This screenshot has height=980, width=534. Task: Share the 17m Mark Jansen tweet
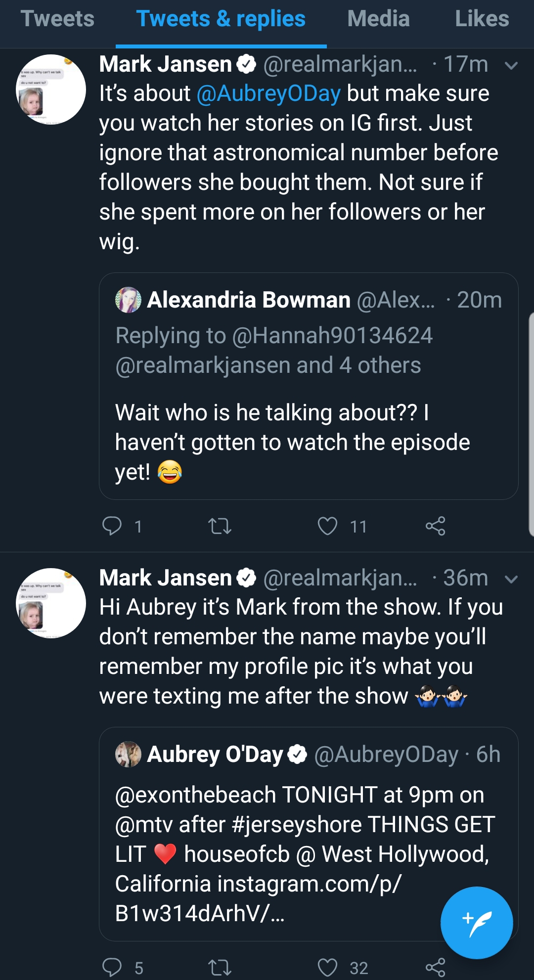(436, 526)
